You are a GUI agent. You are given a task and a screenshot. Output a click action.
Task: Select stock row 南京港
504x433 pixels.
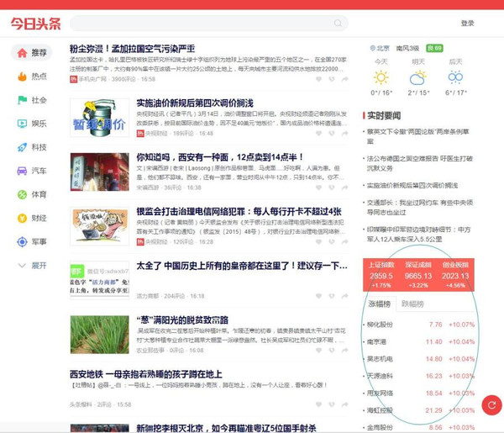(419, 341)
